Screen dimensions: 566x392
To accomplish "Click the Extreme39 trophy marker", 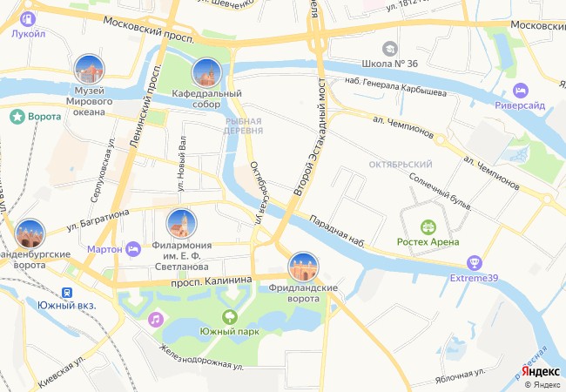I will (x=475, y=263).
